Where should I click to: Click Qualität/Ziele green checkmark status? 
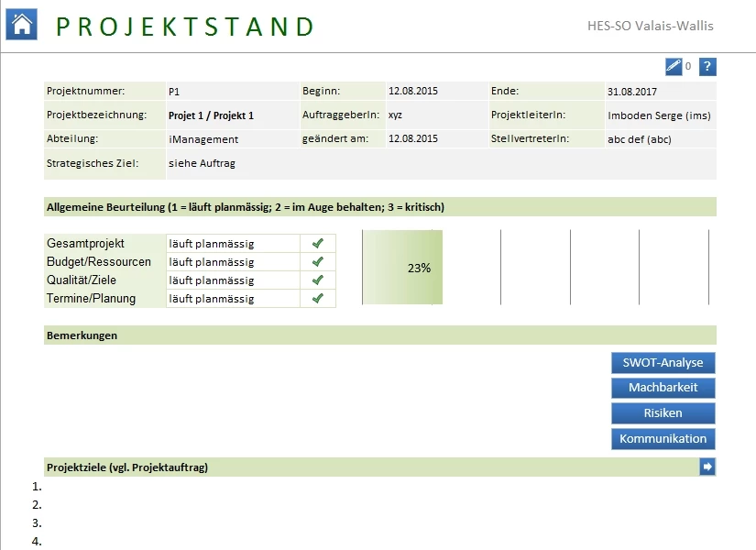pyautogui.click(x=318, y=280)
